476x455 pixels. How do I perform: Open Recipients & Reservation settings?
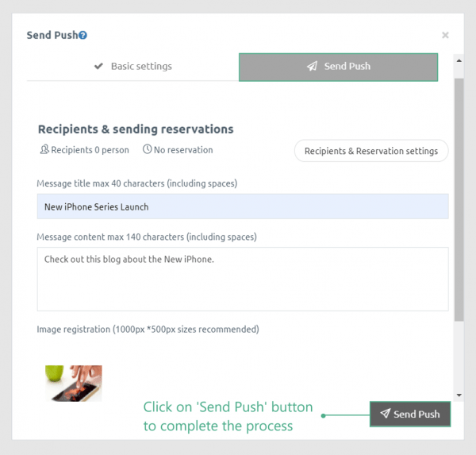pyautogui.click(x=371, y=151)
